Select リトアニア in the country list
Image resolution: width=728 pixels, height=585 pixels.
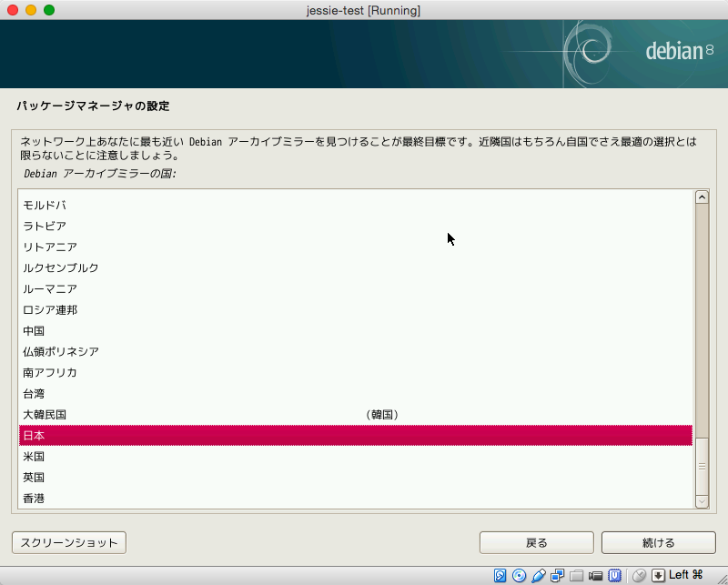coord(356,247)
